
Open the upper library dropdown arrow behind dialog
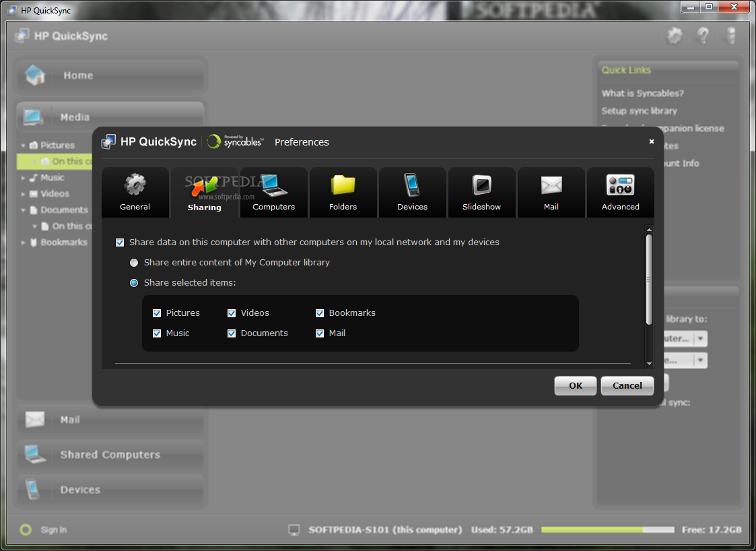(x=701, y=339)
